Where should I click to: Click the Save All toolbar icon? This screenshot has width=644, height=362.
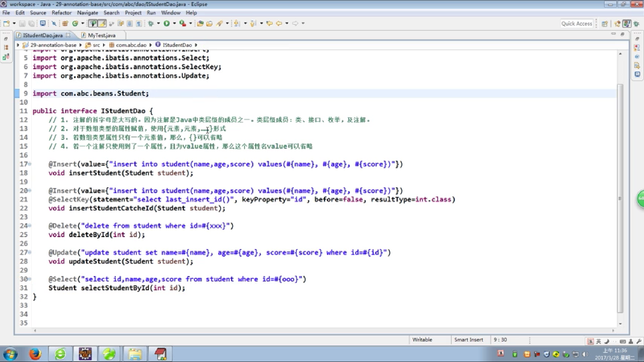click(32, 23)
